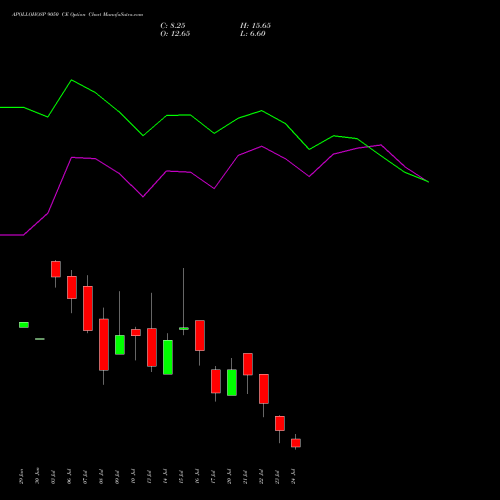Click the green candlestick above 29 Jun
Image resolution: width=500 pixels, height=500 pixels.
[x=24, y=325]
